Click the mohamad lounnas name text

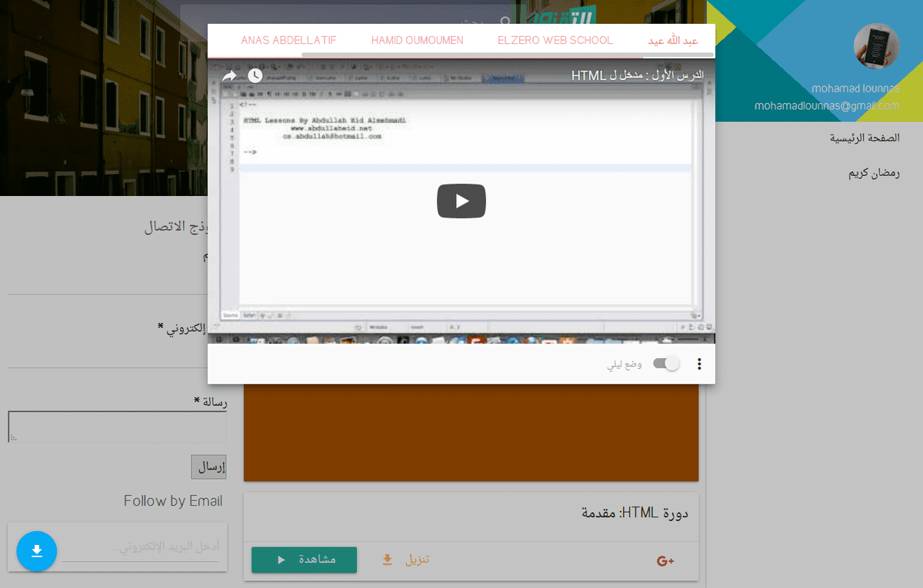click(855, 89)
